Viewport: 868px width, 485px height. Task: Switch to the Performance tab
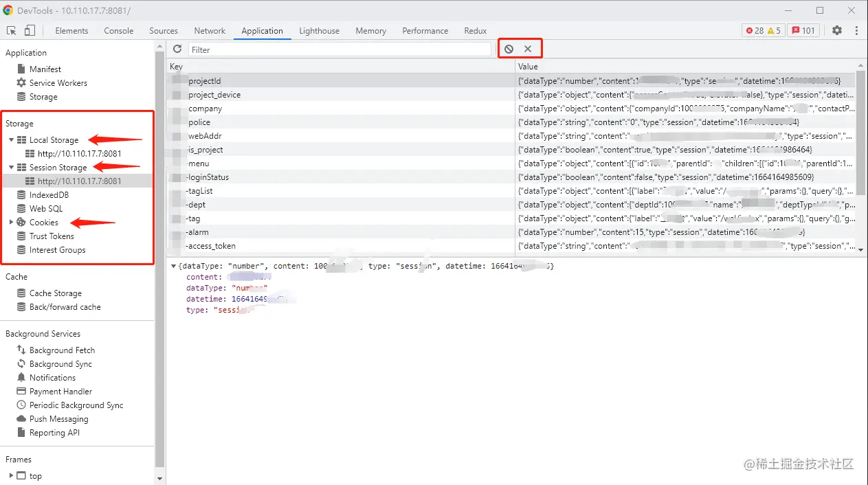[425, 31]
